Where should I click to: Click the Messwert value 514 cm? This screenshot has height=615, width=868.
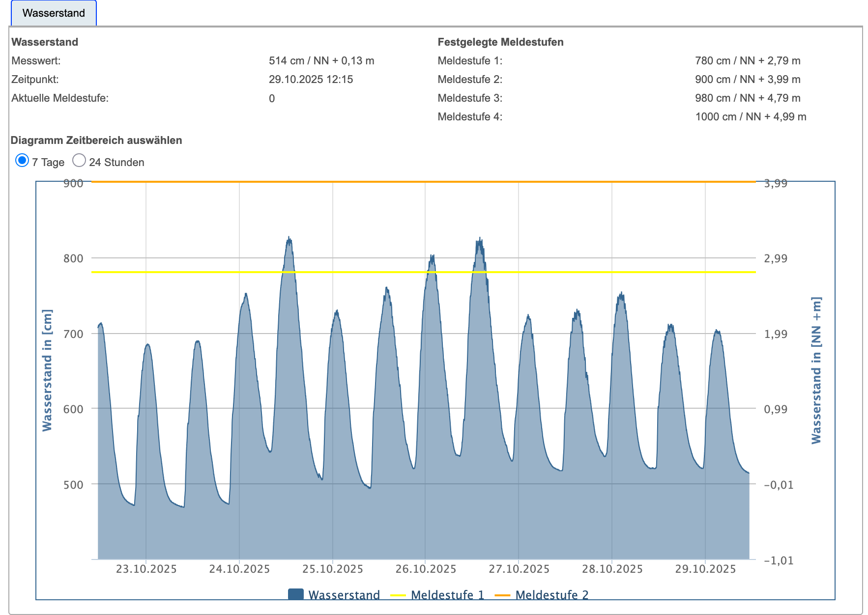click(321, 61)
